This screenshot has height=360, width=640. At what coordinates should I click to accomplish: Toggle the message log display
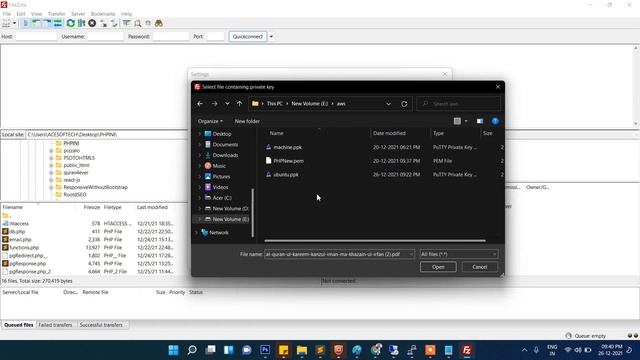(x=26, y=23)
